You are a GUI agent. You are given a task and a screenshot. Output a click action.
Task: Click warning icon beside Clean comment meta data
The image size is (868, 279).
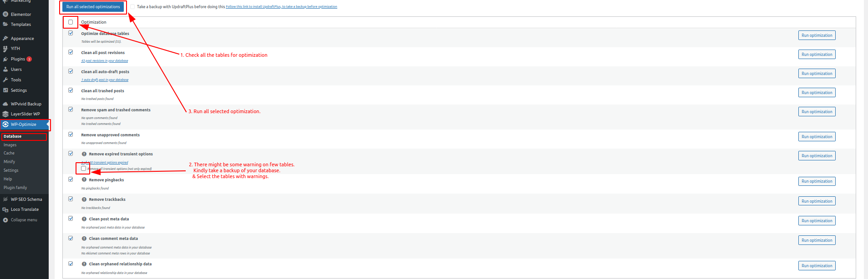[84, 239]
